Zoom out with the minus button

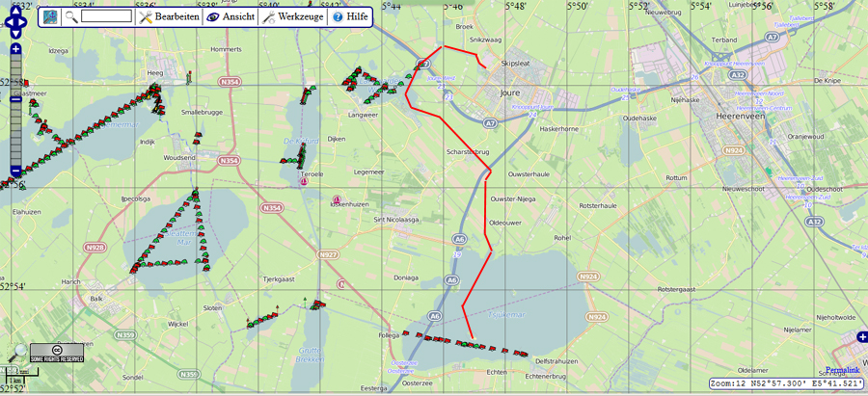(16, 171)
